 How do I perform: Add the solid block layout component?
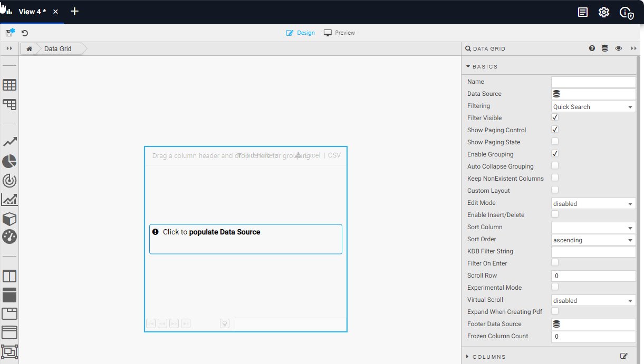click(x=9, y=295)
